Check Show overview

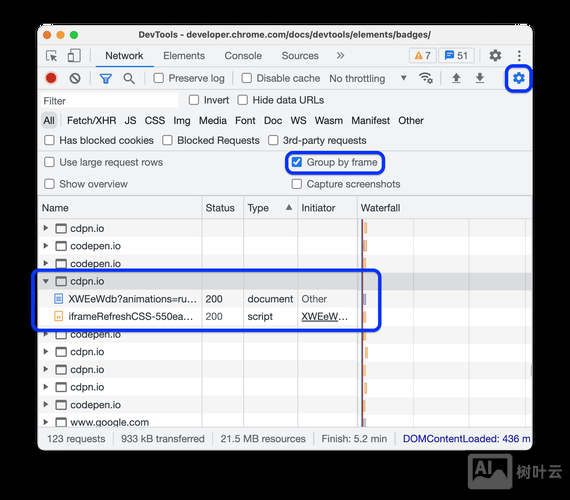click(x=49, y=184)
